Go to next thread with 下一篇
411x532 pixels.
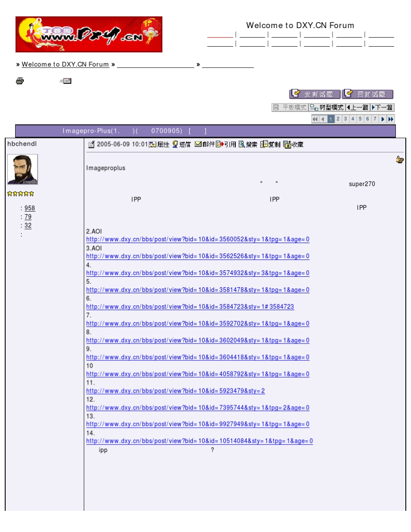click(382, 107)
